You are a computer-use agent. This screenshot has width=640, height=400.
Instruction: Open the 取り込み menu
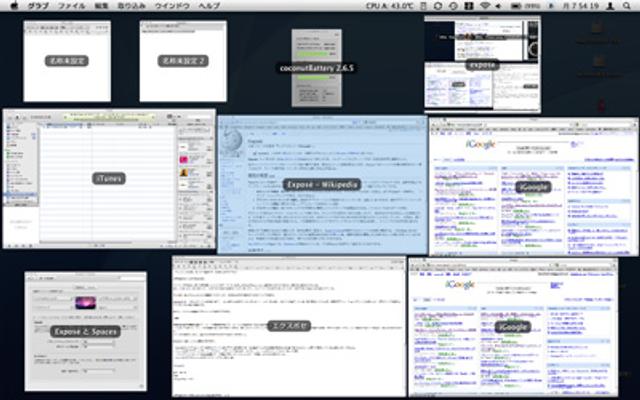pyautogui.click(x=131, y=6)
